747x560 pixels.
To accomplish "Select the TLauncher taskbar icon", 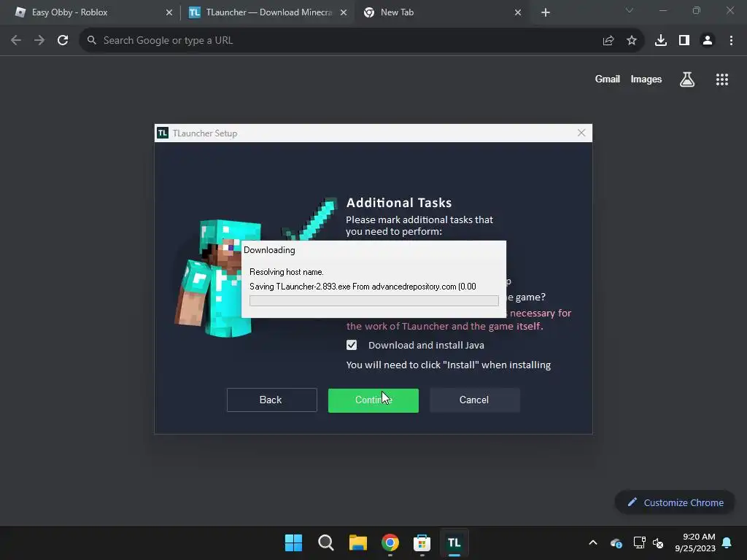I will (454, 542).
